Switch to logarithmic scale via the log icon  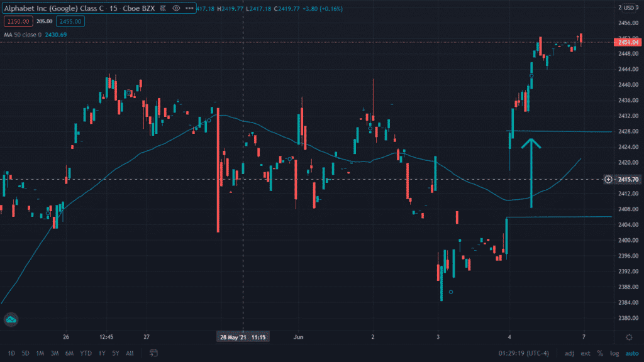[x=614, y=353]
